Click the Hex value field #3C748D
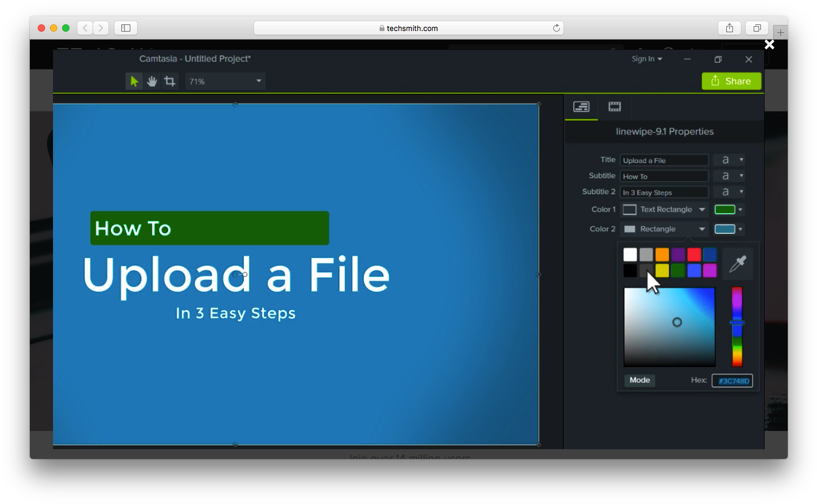This screenshot has height=504, width=817. click(732, 380)
